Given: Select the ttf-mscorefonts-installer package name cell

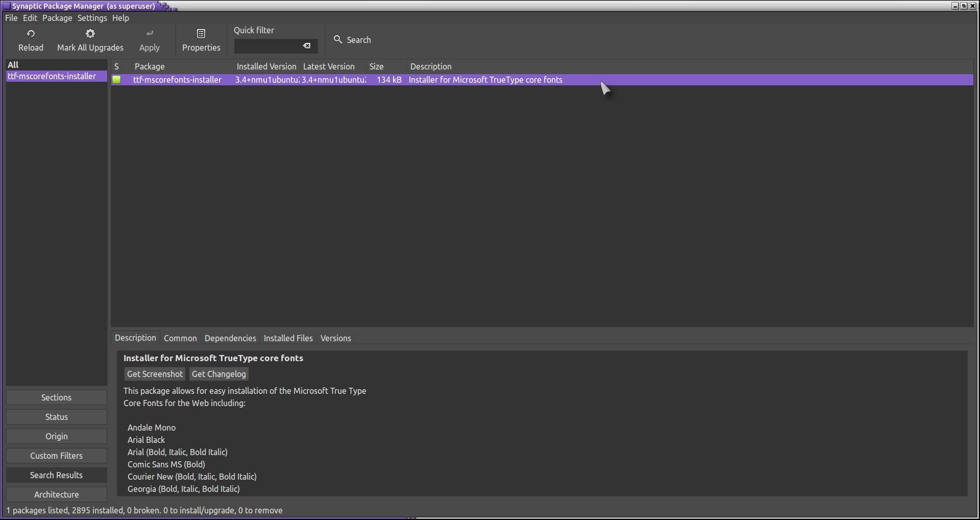Looking at the screenshot, I should pyautogui.click(x=177, y=80).
